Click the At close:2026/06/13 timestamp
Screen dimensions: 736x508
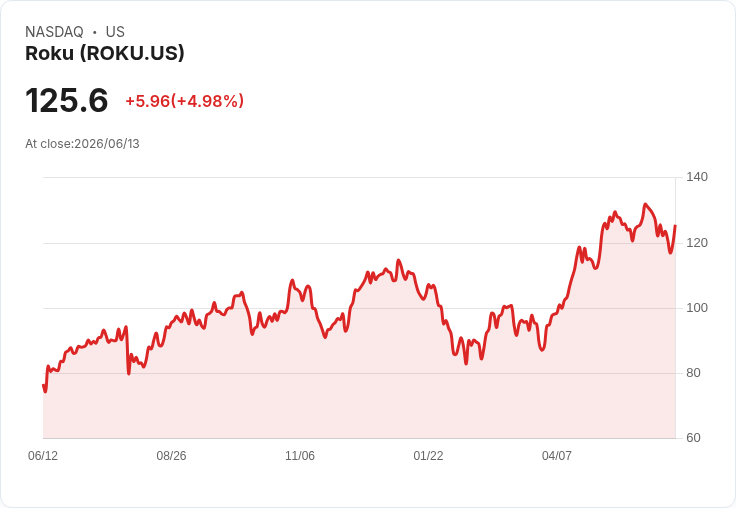pyautogui.click(x=82, y=144)
